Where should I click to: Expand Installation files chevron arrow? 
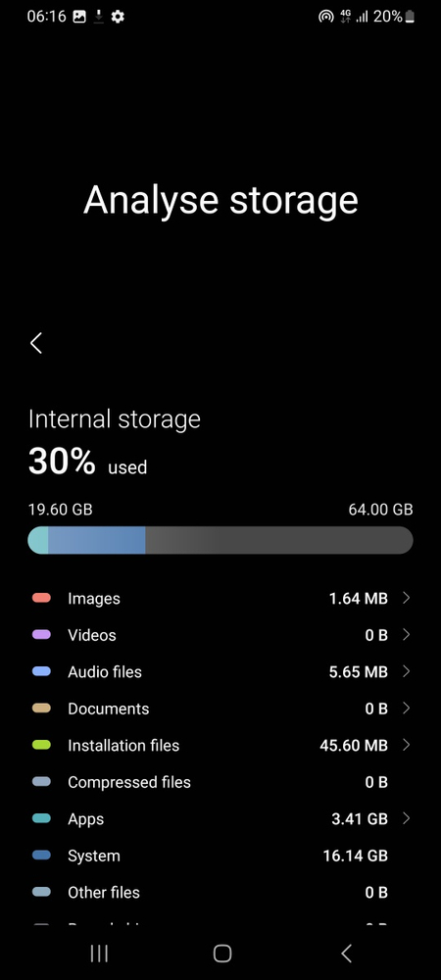(406, 745)
